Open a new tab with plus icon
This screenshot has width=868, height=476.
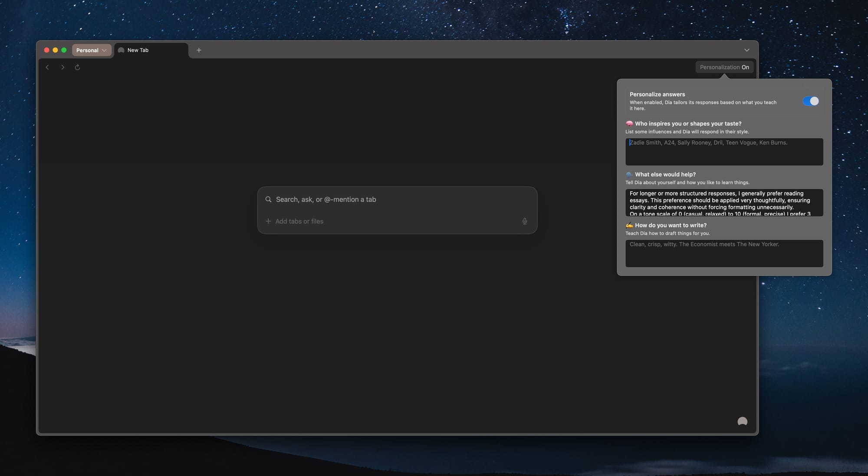pos(199,50)
